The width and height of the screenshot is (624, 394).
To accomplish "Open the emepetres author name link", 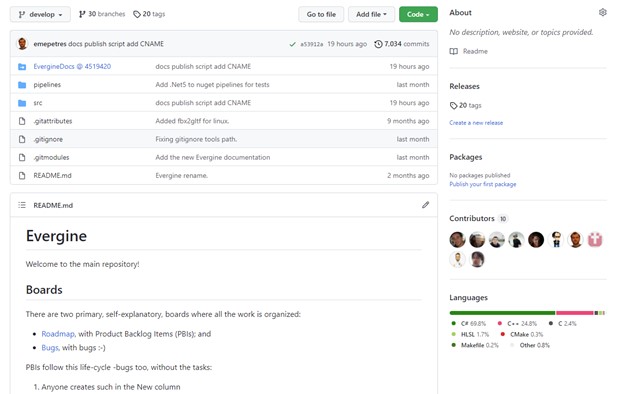I will 50,44.
